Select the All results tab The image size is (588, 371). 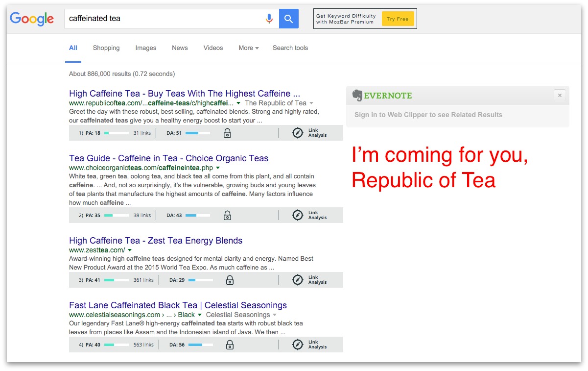click(73, 48)
